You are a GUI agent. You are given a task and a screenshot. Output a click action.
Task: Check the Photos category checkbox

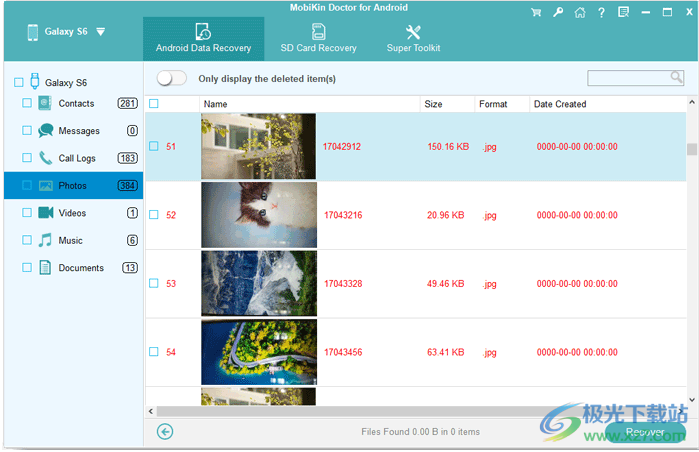27,185
